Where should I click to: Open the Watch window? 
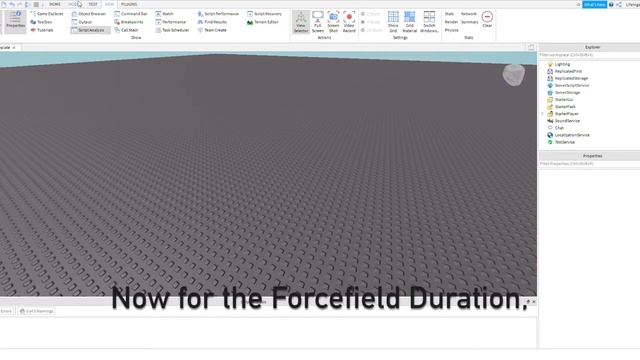pos(164,14)
